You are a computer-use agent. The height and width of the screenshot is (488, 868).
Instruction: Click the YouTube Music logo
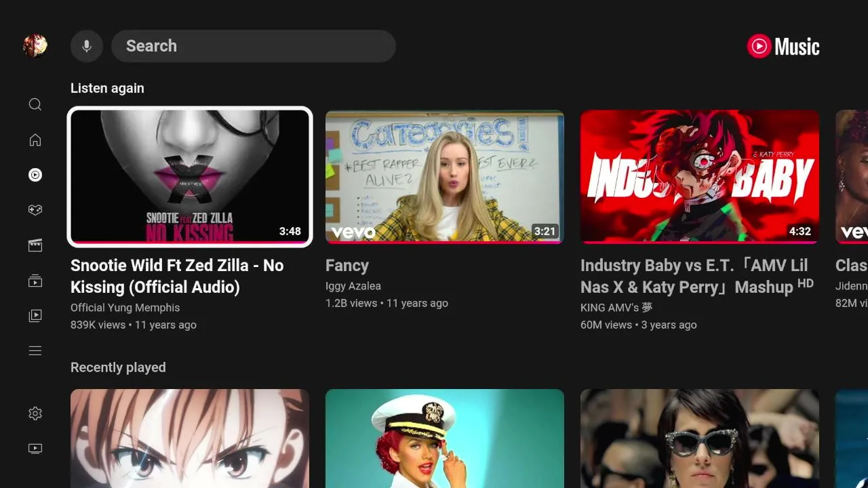pos(783,46)
